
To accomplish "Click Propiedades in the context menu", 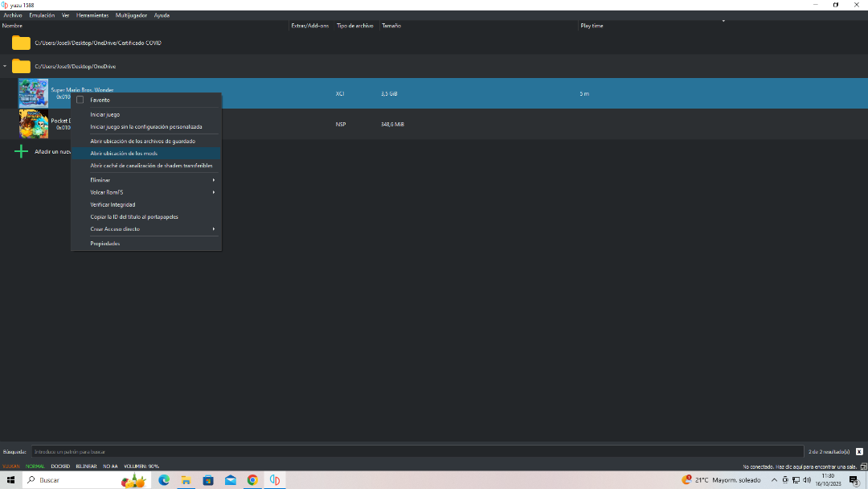I will coord(105,244).
